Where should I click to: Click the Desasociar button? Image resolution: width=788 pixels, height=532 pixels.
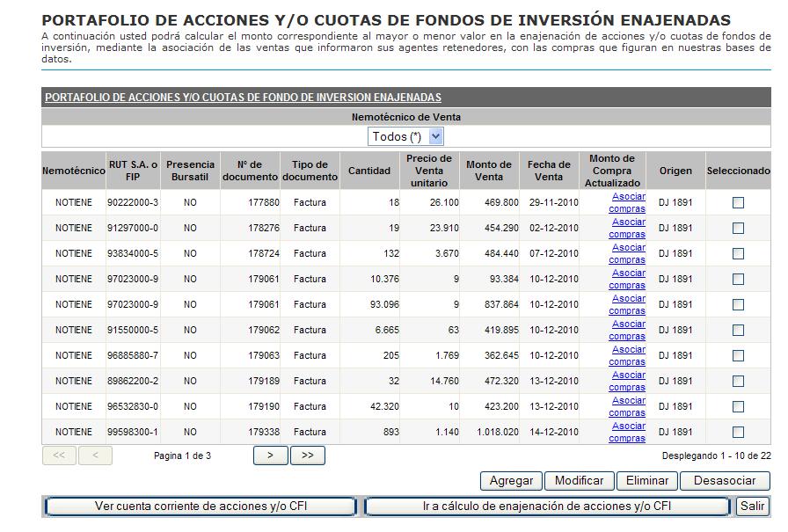tap(724, 481)
